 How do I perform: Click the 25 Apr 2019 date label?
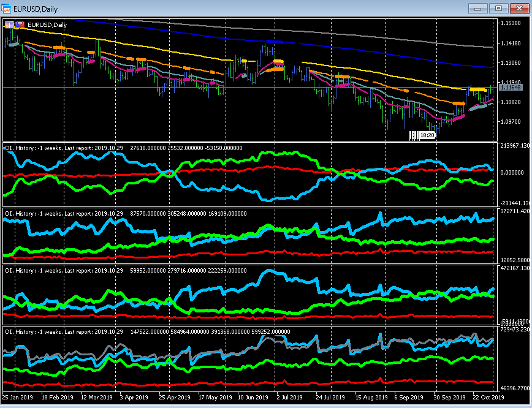(175, 397)
